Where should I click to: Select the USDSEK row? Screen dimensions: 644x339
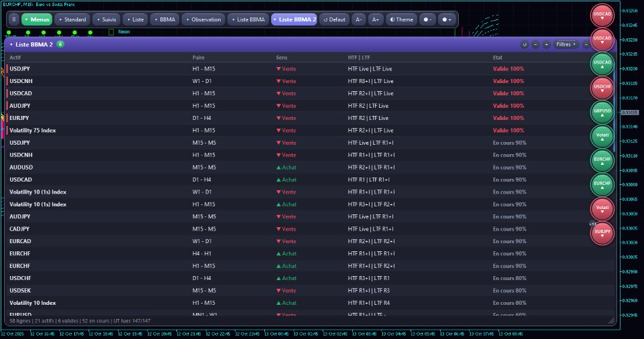[310, 290]
